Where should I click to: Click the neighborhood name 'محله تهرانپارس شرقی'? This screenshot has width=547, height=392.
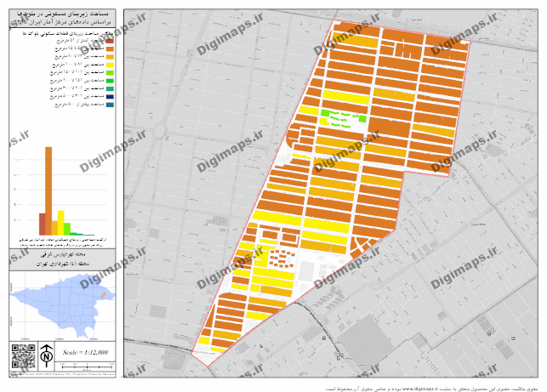(x=63, y=255)
